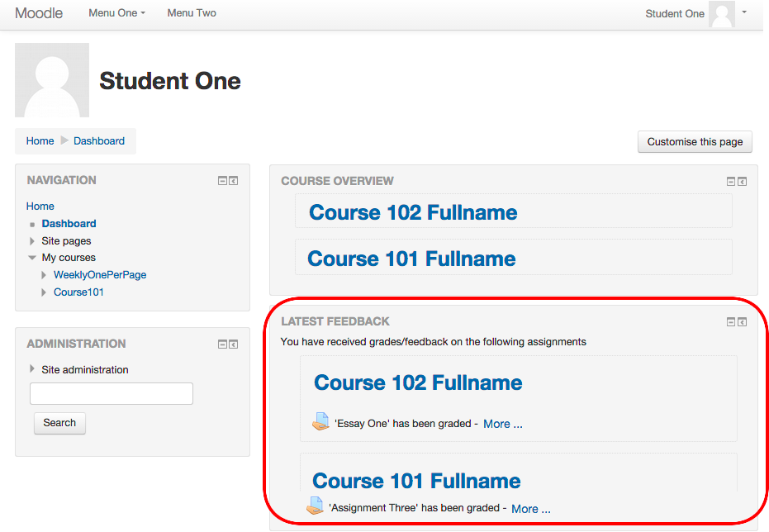Image resolution: width=769 pixels, height=532 pixels.
Task: Open the Menu Two menu item
Action: pyautogui.click(x=192, y=13)
